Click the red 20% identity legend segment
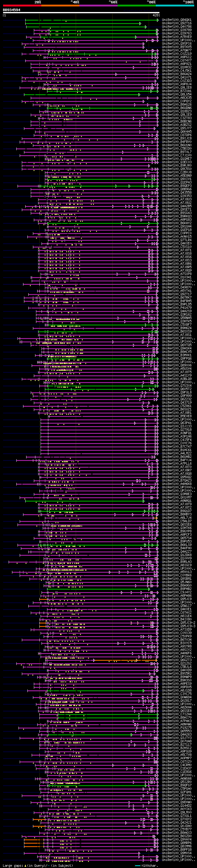The image size is (197, 868). pos(22,6)
